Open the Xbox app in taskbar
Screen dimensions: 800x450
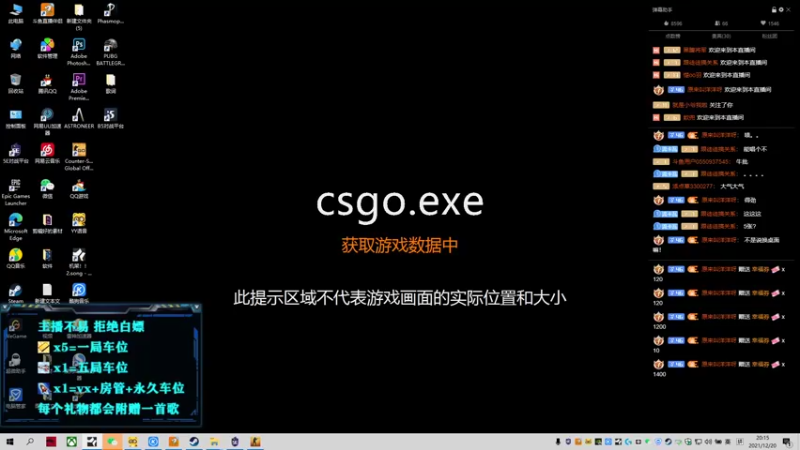pyautogui.click(x=71, y=442)
